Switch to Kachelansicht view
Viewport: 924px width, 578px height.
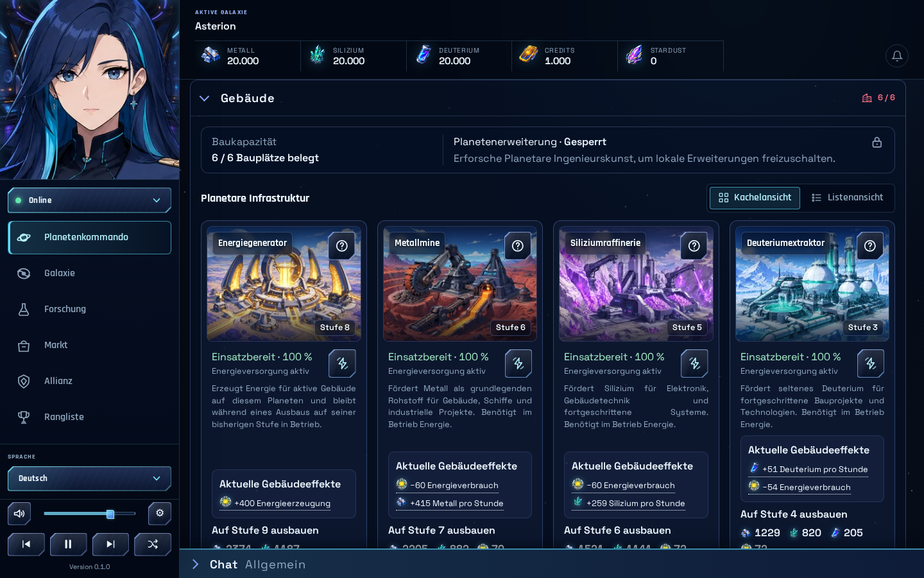click(755, 198)
